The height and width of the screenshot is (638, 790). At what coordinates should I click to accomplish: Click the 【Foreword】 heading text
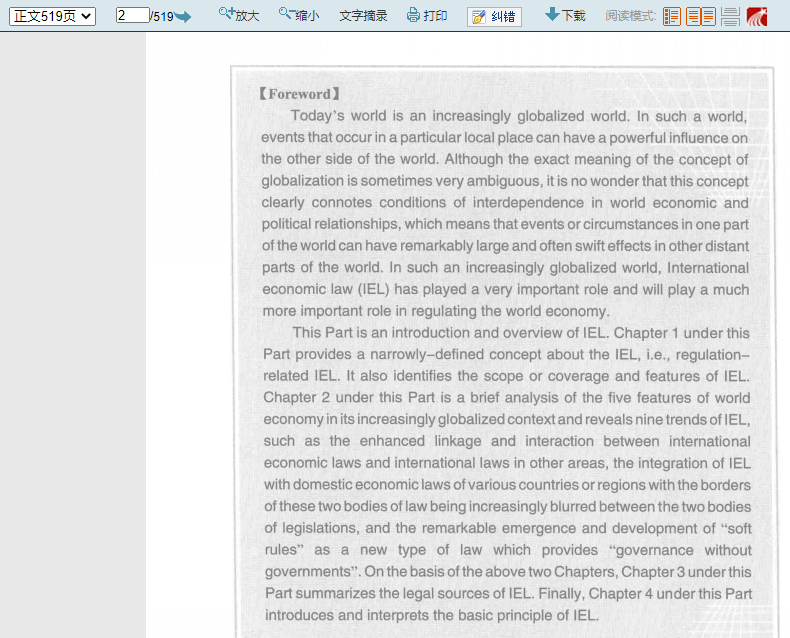click(x=300, y=94)
